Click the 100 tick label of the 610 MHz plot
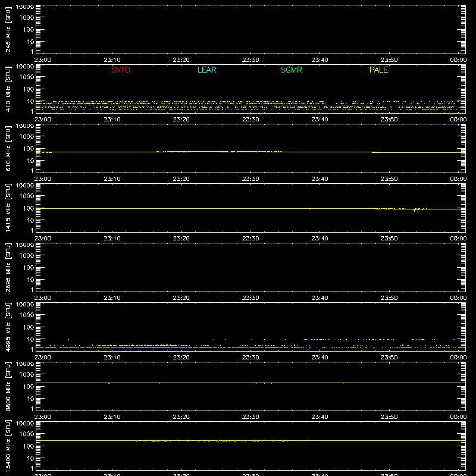476x476 pixels. [x=29, y=149]
